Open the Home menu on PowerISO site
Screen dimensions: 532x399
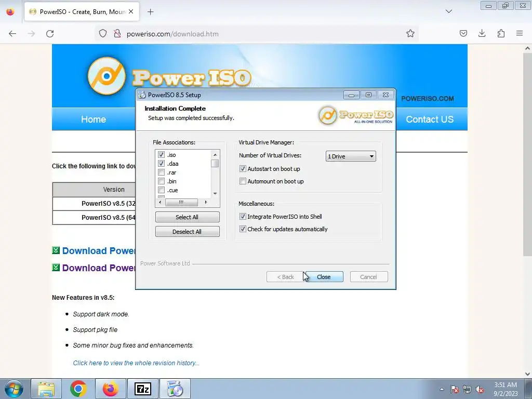coord(94,119)
